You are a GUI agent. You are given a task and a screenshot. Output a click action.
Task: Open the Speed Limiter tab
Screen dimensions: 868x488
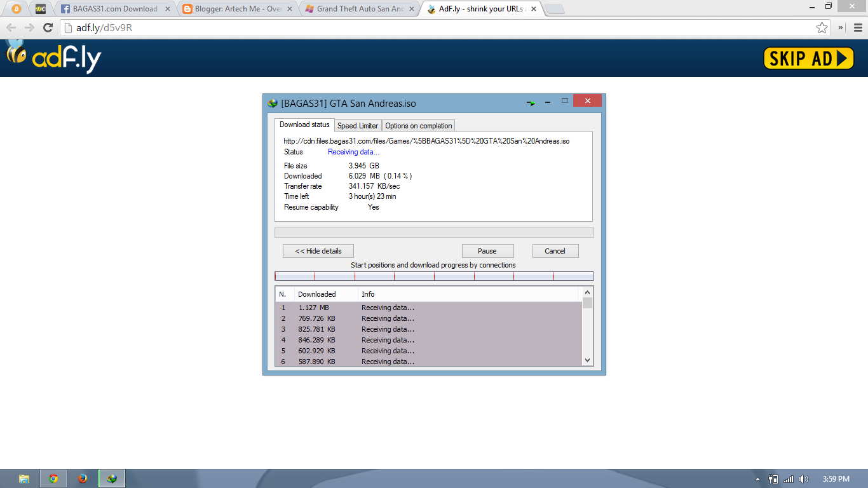(358, 126)
